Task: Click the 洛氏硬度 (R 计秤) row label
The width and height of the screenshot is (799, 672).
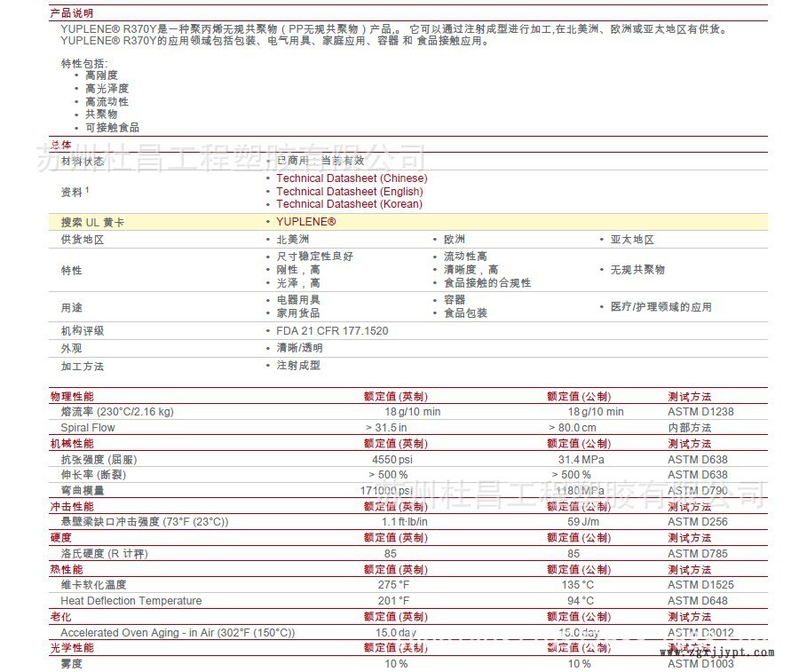Action: (105, 554)
